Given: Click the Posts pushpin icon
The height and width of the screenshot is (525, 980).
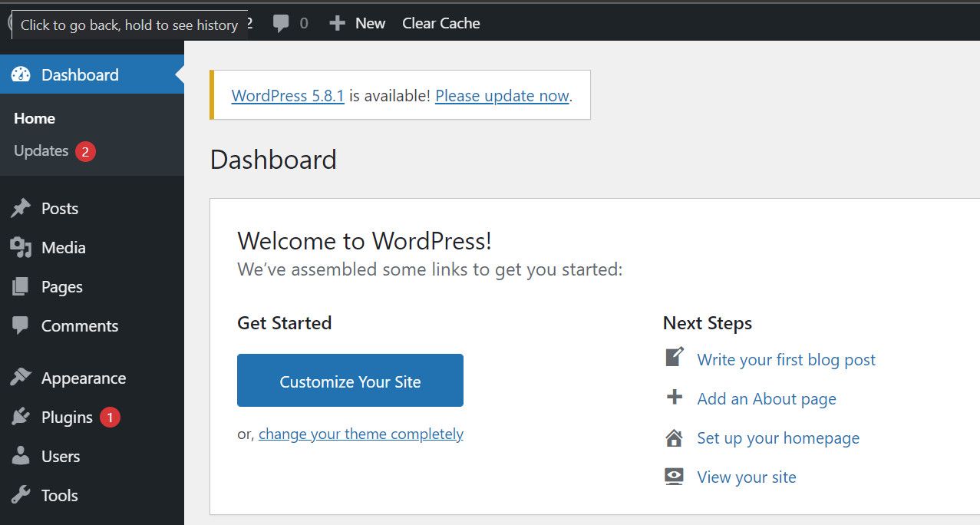Looking at the screenshot, I should coord(21,209).
